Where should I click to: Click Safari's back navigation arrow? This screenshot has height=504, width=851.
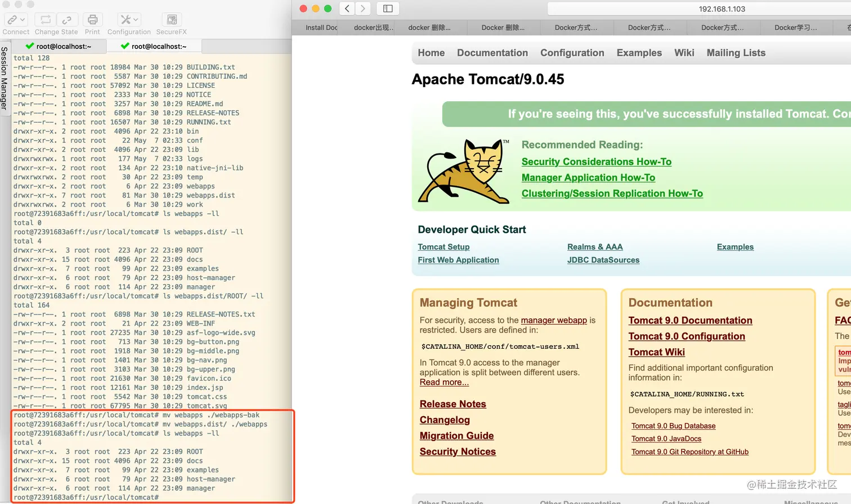point(347,8)
